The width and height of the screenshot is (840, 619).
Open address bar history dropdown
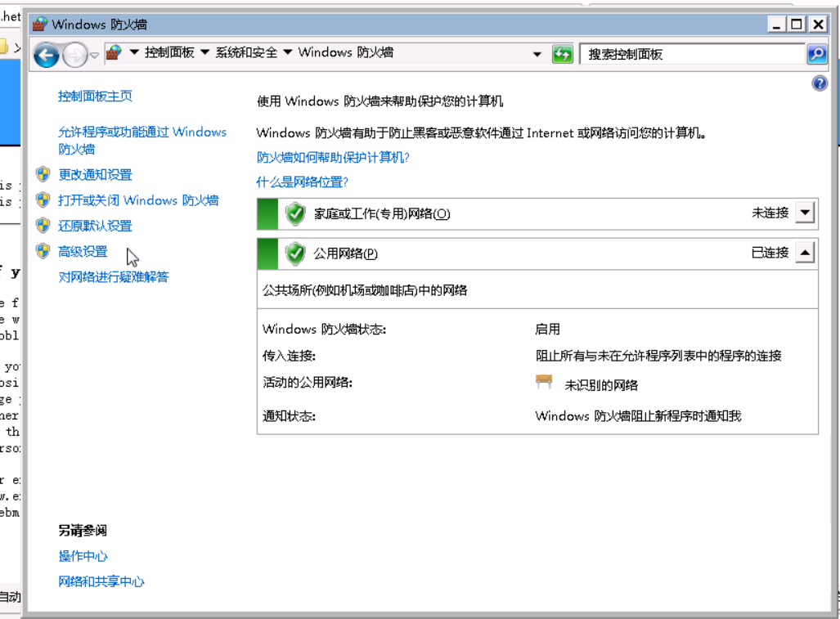point(537,54)
